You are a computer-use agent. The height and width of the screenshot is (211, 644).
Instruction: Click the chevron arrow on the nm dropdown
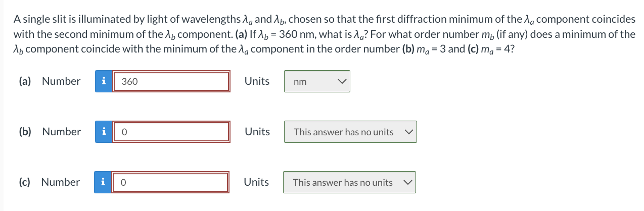(342, 81)
